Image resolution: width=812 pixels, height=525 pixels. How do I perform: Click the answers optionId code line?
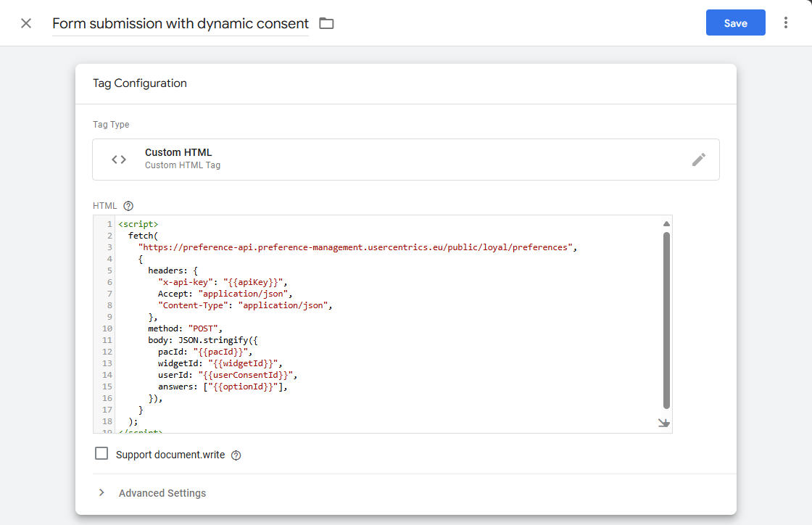click(223, 386)
